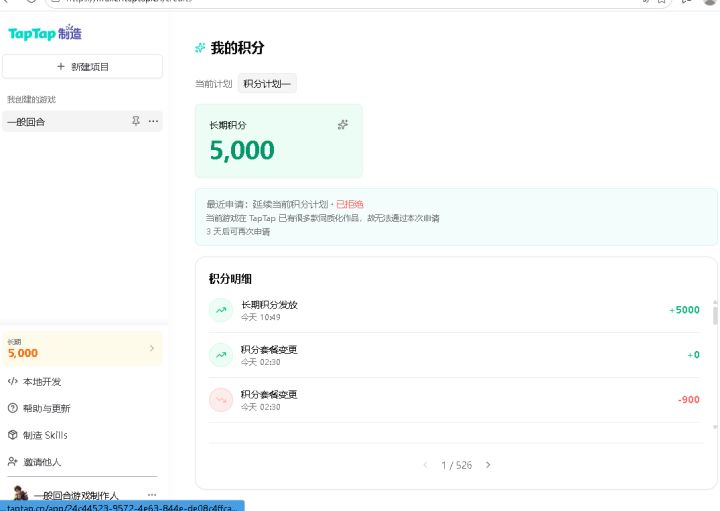Screen dimensions: 720x511
Task: Click the 长期积分 5,000 card
Action: (279, 141)
